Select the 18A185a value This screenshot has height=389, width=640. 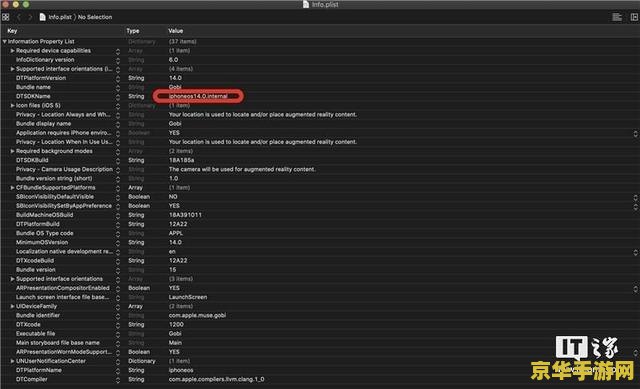pos(181,160)
